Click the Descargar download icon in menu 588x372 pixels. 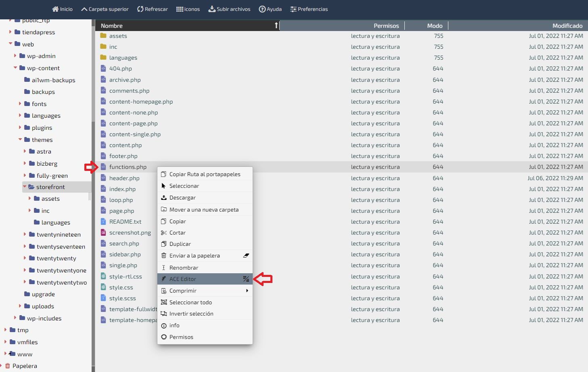point(164,197)
